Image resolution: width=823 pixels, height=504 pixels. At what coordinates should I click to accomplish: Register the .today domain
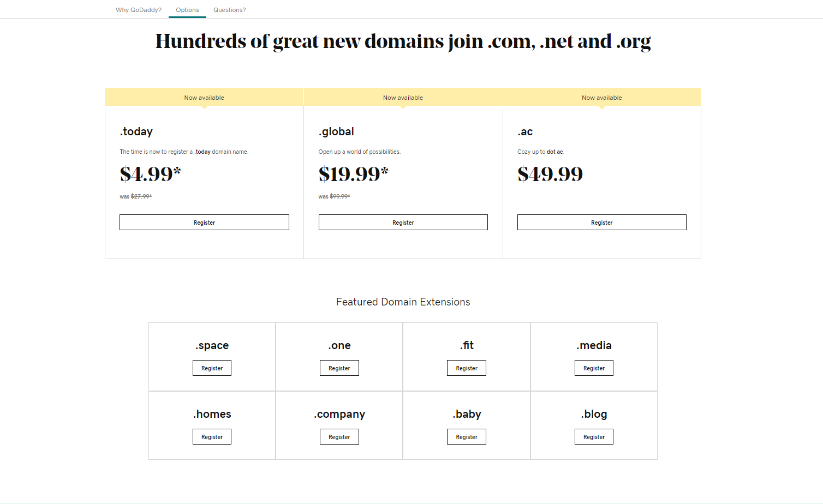click(204, 222)
